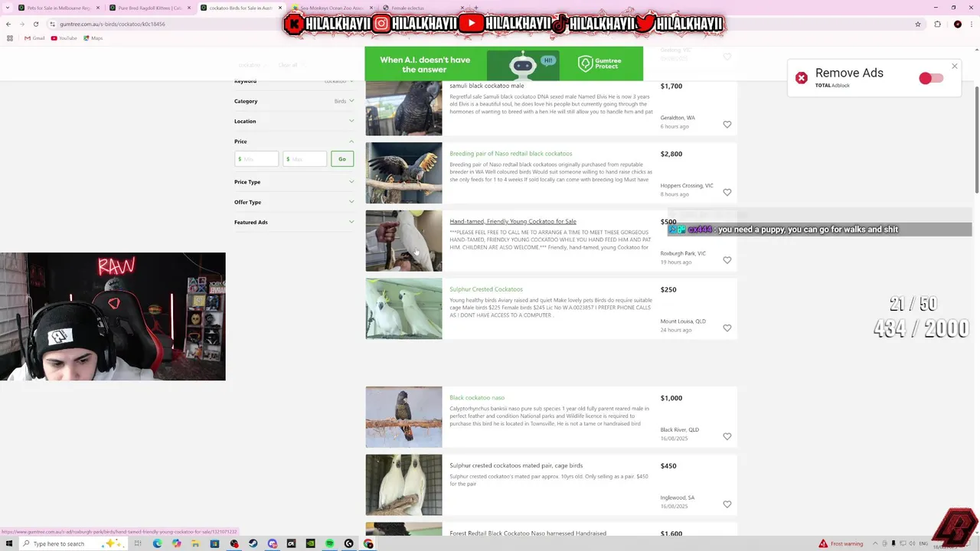Screen dimensions: 980x551
Task: Open Frost warning weather widget
Action: coord(841,543)
